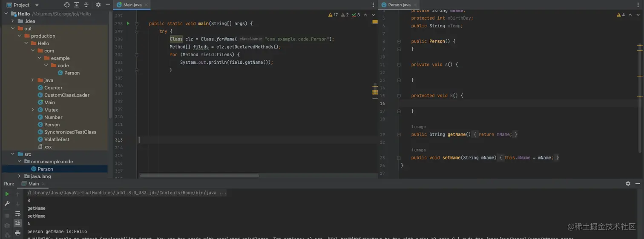Select CustomClassLoader in project tree
The image size is (644, 239).
click(63, 95)
